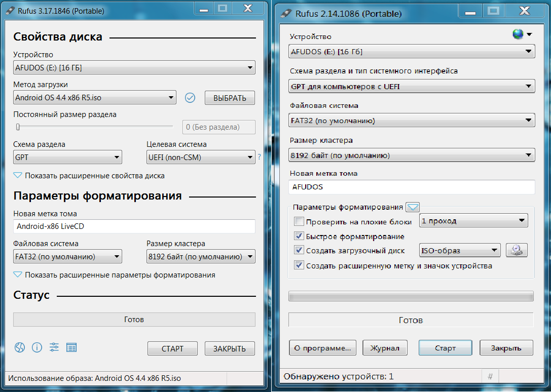Click Старт button in Rufus 2.14
This screenshot has width=551, height=392.
pos(445,348)
